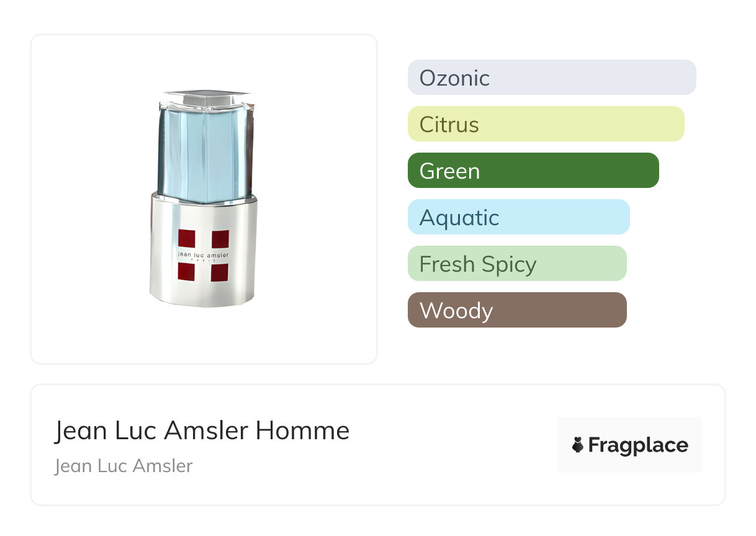The width and height of the screenshot is (756, 536).
Task: Click the top-right red square on bottle
Action: point(220,239)
